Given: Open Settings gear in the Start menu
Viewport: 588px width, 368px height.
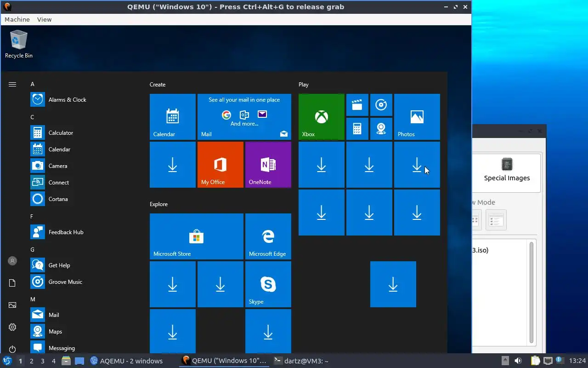Looking at the screenshot, I should 12,327.
